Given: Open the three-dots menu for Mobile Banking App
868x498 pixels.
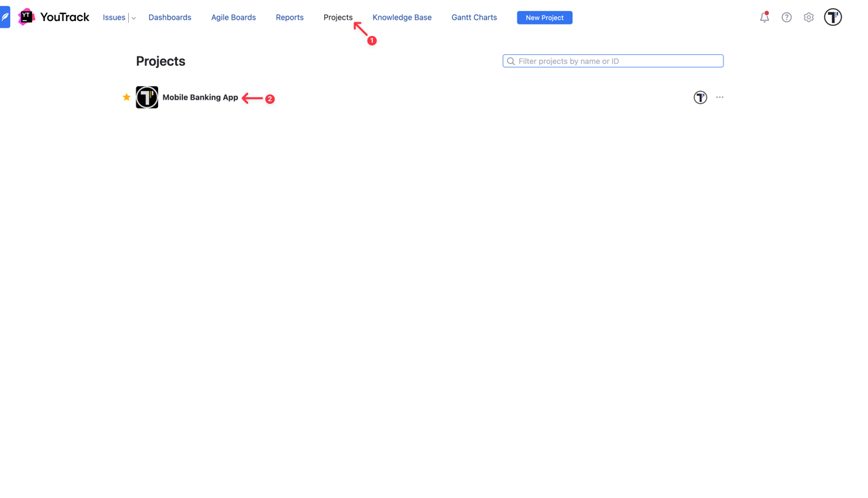Looking at the screenshot, I should pos(719,98).
